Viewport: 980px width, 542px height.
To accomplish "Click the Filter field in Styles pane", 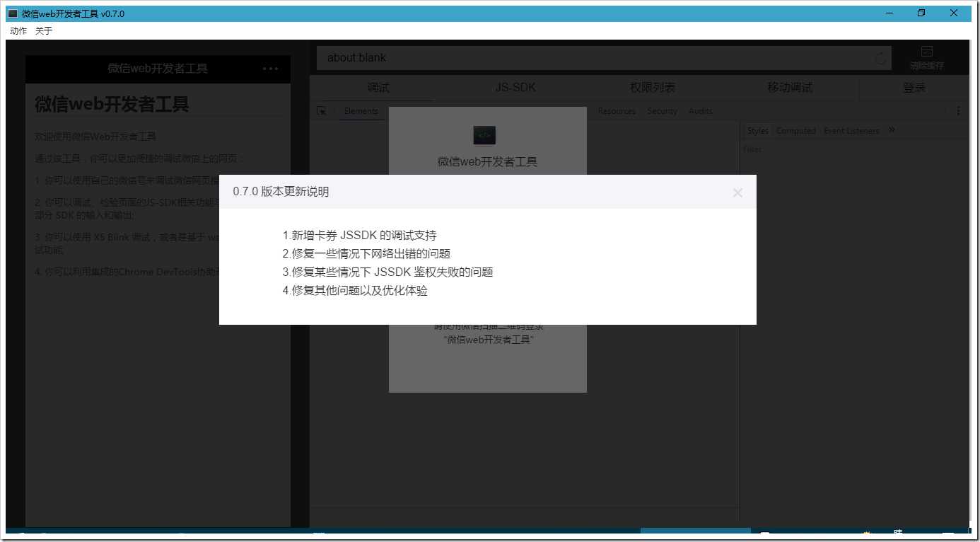I will [752, 149].
